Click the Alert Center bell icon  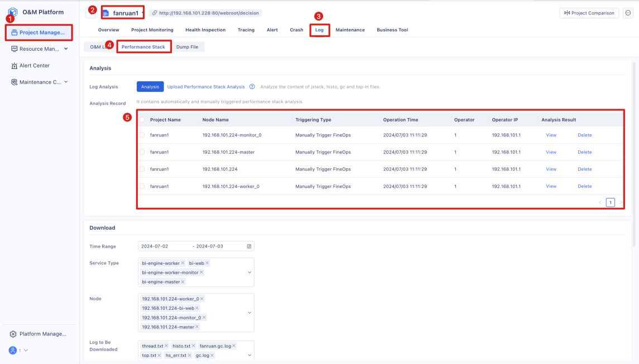pyautogui.click(x=15, y=66)
